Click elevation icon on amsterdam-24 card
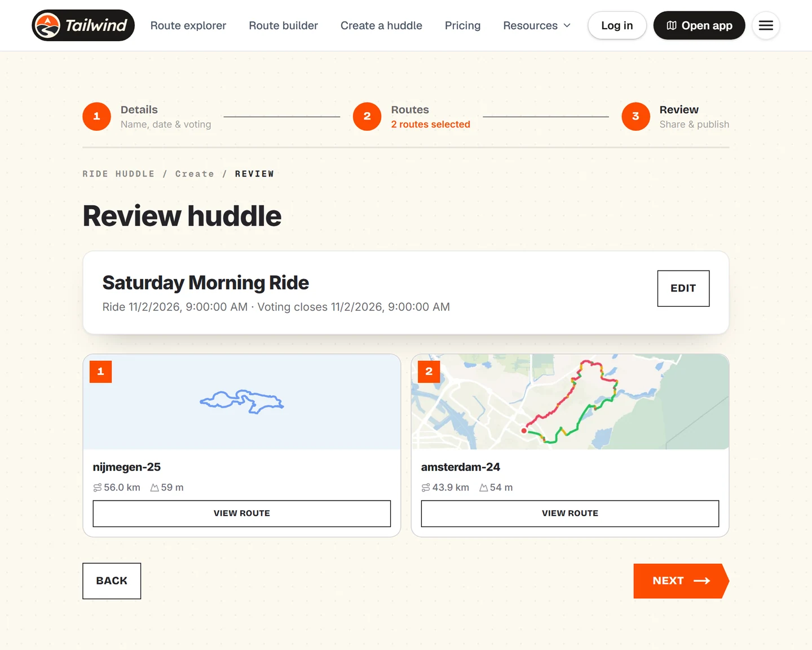Viewport: 812px width, 650px height. pos(483,488)
